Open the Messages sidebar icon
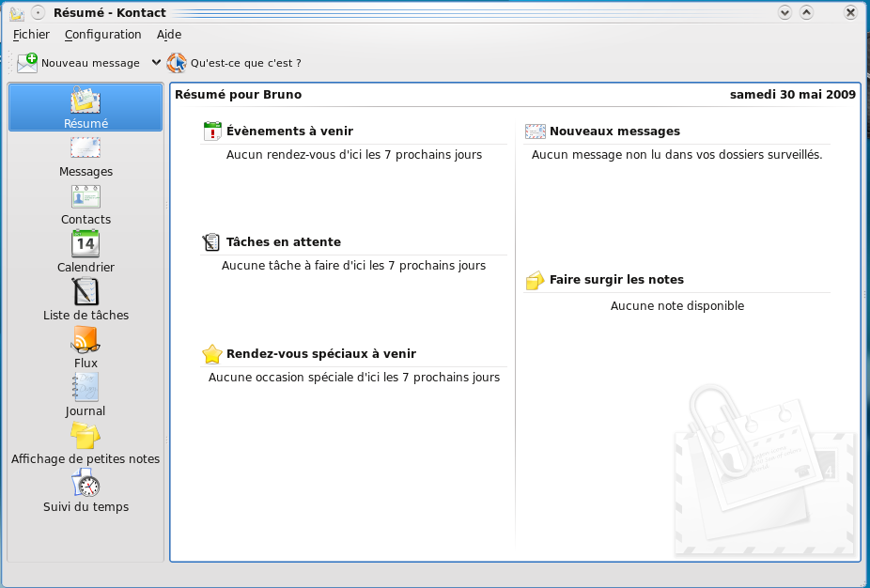This screenshot has width=870, height=588. pos(85,148)
